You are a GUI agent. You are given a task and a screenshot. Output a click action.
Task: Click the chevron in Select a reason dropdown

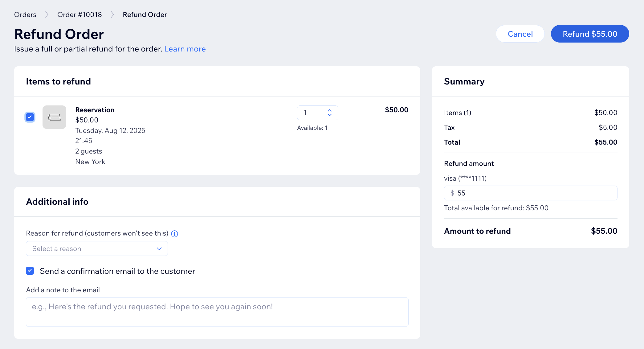click(159, 249)
